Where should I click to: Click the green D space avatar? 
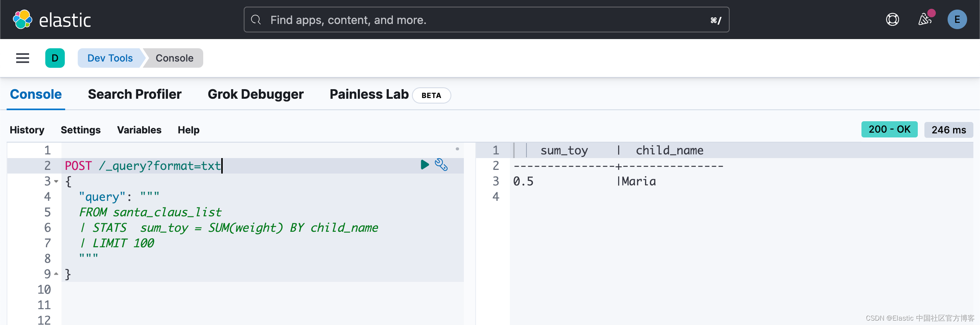point(55,58)
